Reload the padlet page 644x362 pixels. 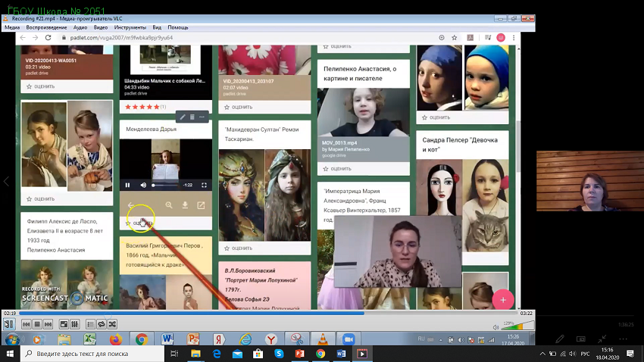[48, 38]
